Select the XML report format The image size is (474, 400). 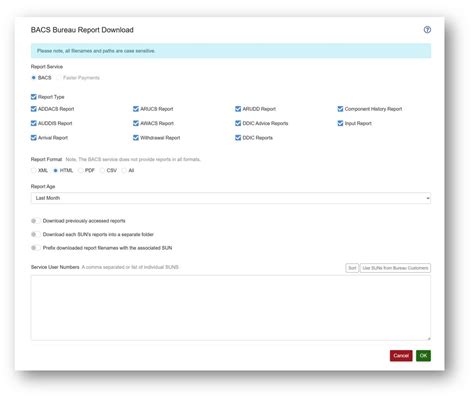point(33,170)
